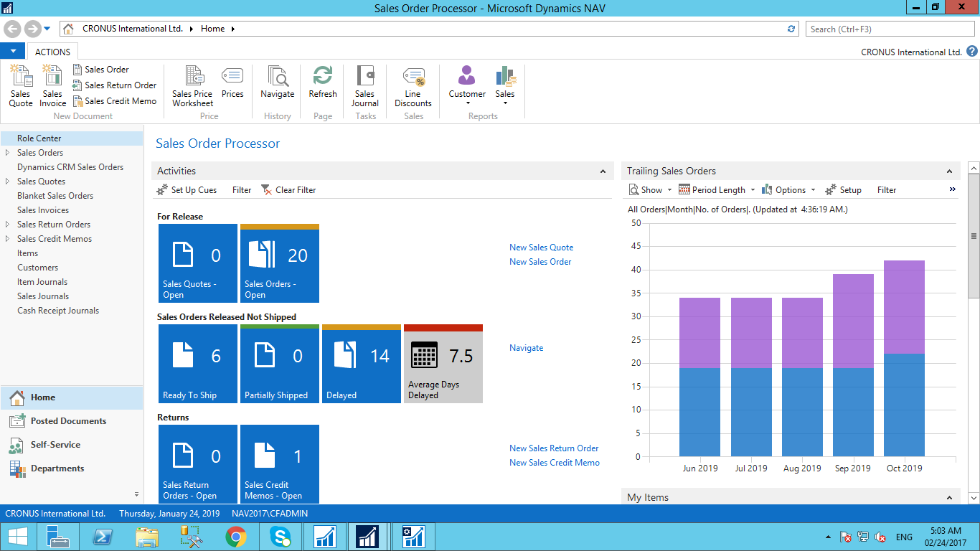The height and width of the screenshot is (551, 980).
Task: Click the Home breadcrumb in address bar
Action: click(212, 29)
